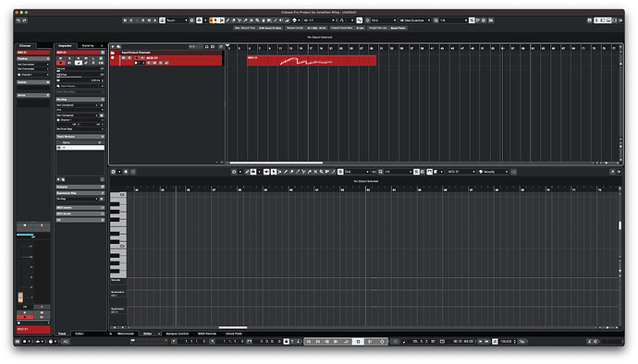Open Touch automation mode dropdown
This screenshot has height=364, width=638.
click(x=177, y=20)
